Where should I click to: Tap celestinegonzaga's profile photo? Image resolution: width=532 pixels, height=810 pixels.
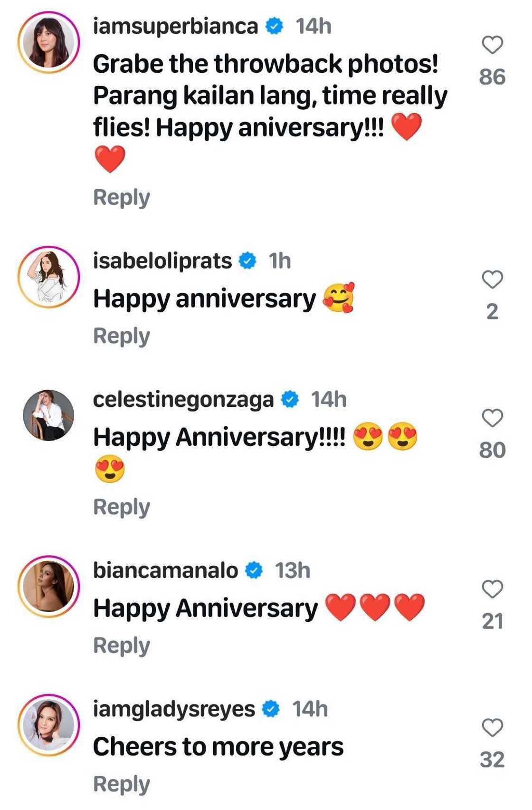(48, 415)
